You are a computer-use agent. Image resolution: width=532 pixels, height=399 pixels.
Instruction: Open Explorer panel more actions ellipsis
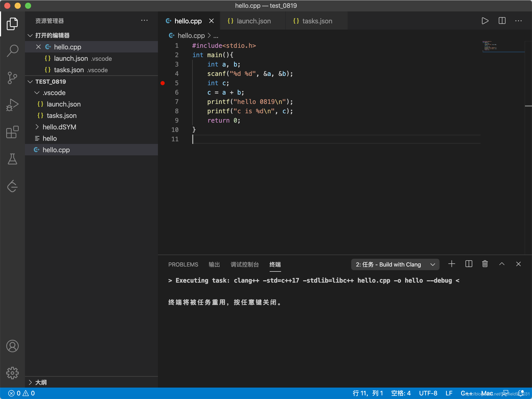pos(144,21)
